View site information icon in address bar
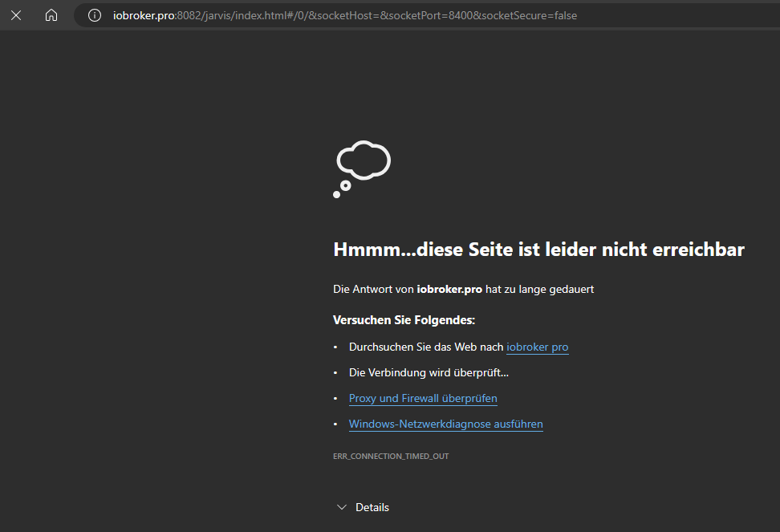780x532 pixels. (x=95, y=15)
